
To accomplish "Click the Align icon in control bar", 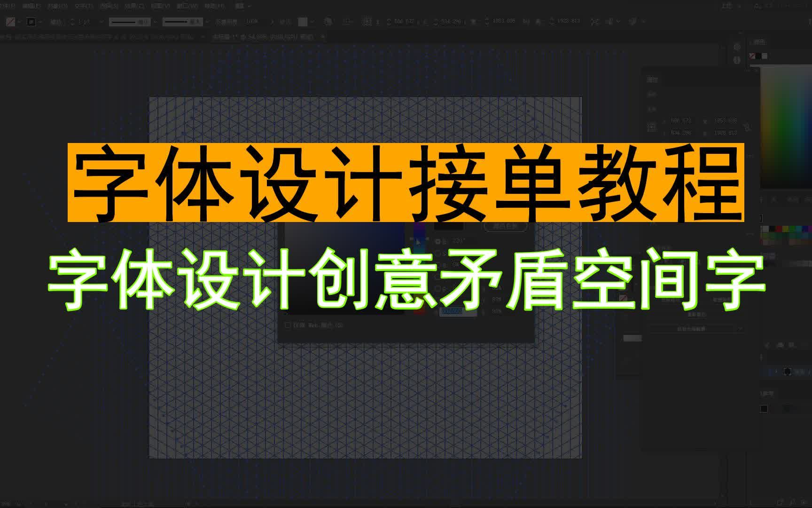I will click(x=347, y=22).
